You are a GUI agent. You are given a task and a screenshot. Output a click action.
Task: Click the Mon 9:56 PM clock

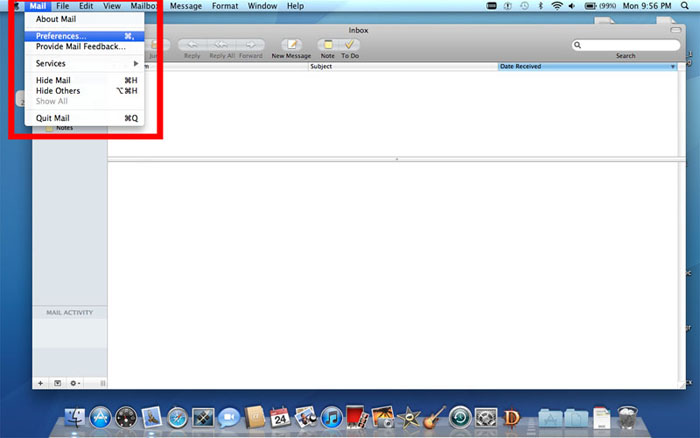coord(647,6)
